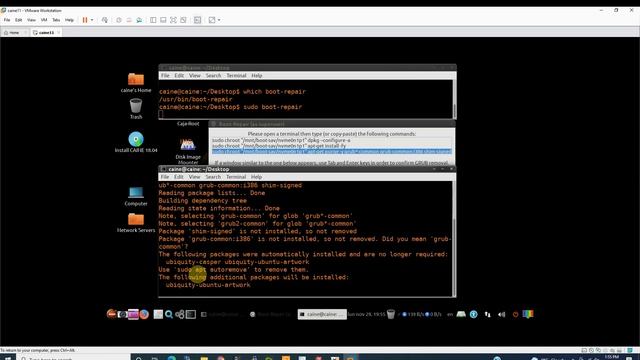The height and width of the screenshot is (360, 640).
Task: Click the highlighted apt-get purge command line in Boot Repair
Action: pyautogui.click(x=331, y=151)
